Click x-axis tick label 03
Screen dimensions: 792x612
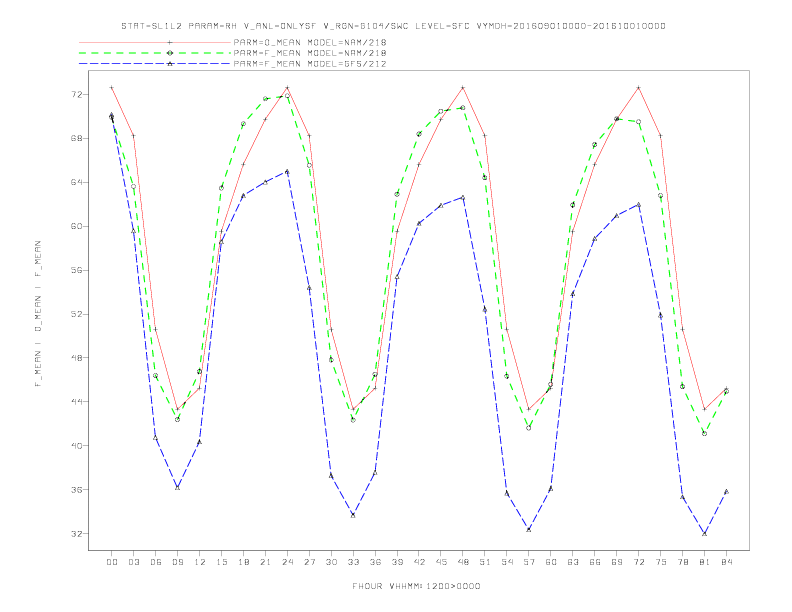click(133, 562)
